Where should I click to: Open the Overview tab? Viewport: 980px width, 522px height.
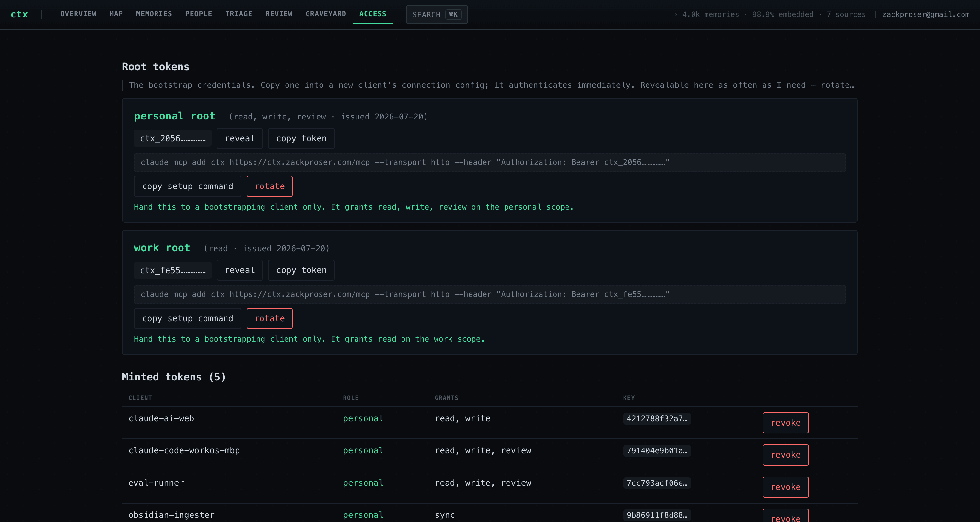click(78, 14)
